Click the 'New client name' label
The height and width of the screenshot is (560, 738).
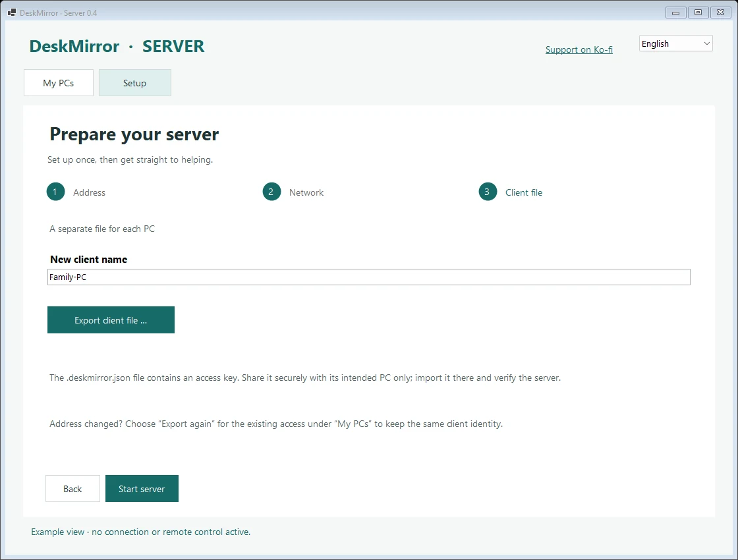88,260
